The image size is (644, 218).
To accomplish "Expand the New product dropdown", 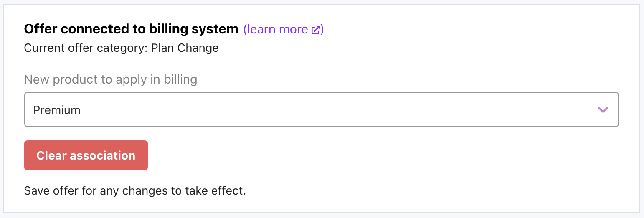I will point(321,109).
